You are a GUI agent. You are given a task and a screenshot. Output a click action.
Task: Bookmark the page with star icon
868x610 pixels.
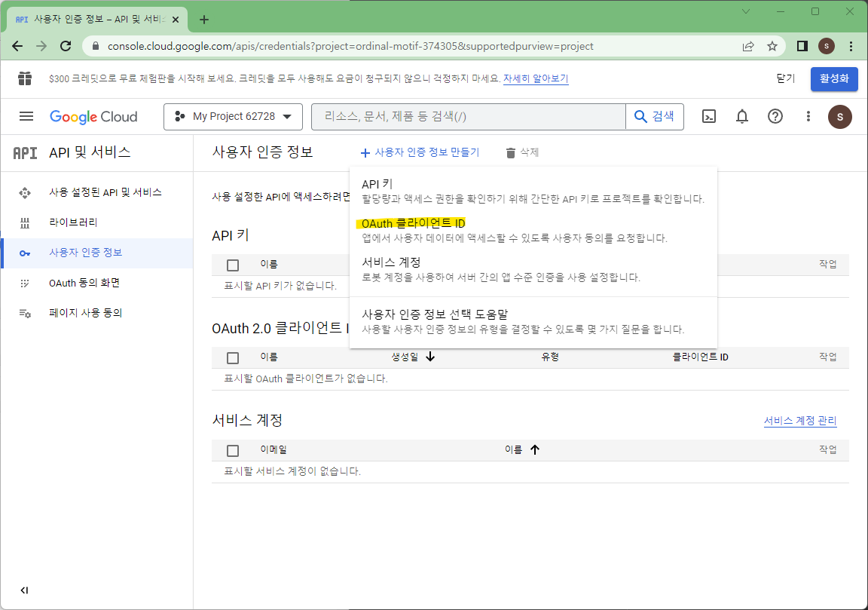pyautogui.click(x=772, y=47)
